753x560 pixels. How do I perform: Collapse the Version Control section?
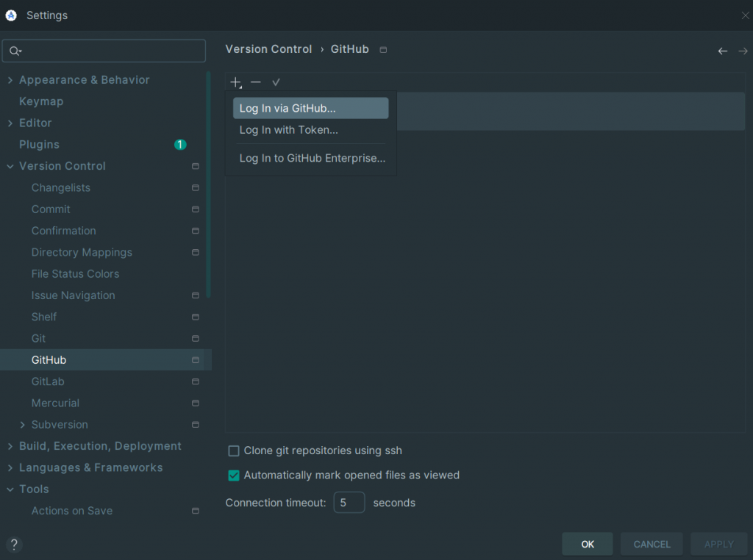click(x=10, y=166)
